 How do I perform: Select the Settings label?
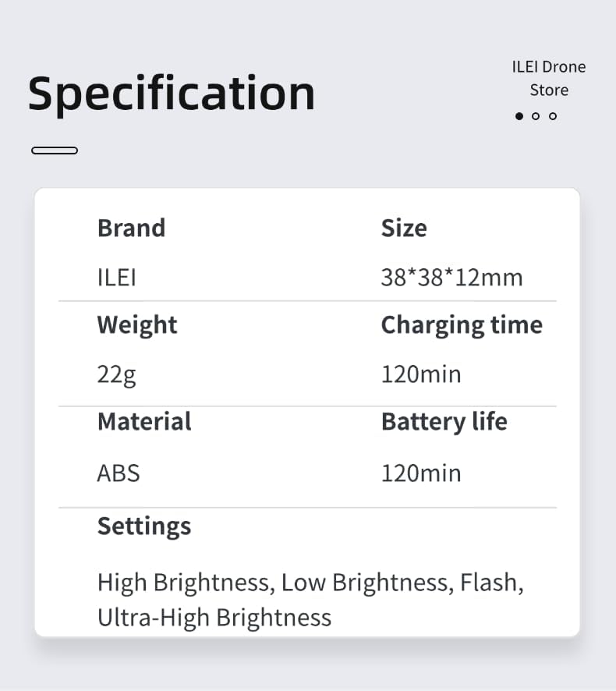[x=144, y=526]
